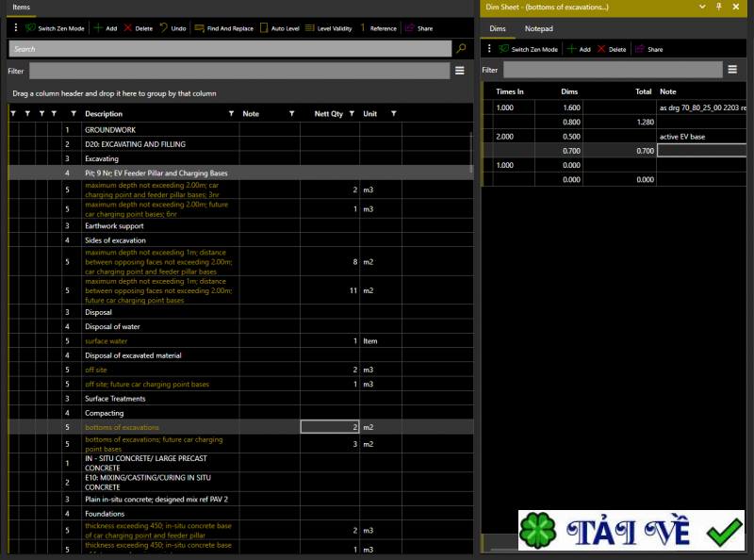
Task: Open the level column filter beside Description
Action: pos(74,113)
